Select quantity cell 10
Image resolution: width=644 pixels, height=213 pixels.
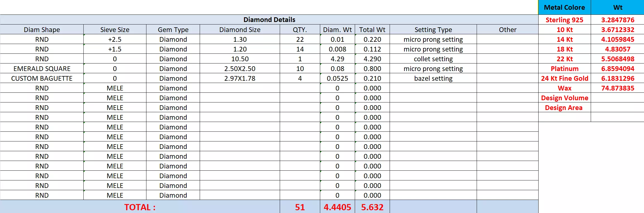[300, 68]
